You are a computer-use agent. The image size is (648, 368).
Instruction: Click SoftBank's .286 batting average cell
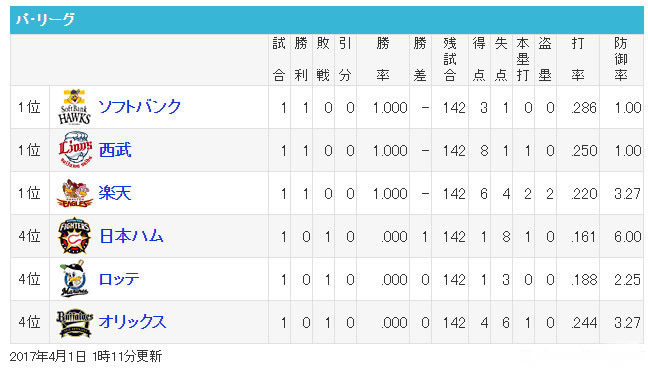tap(584, 108)
